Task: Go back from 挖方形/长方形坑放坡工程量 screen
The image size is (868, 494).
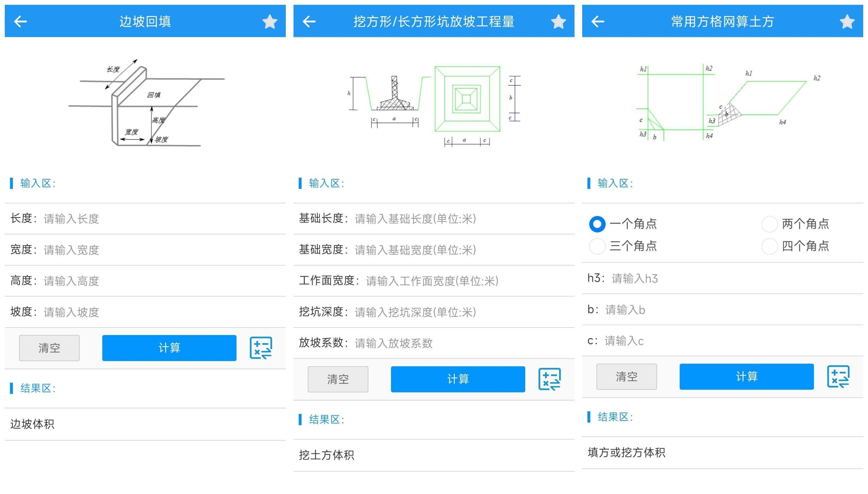Action: pos(309,21)
